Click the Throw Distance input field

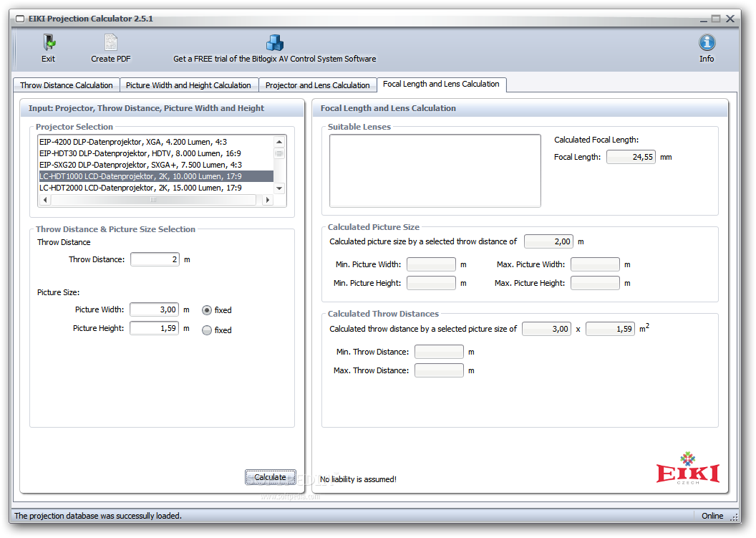click(155, 259)
